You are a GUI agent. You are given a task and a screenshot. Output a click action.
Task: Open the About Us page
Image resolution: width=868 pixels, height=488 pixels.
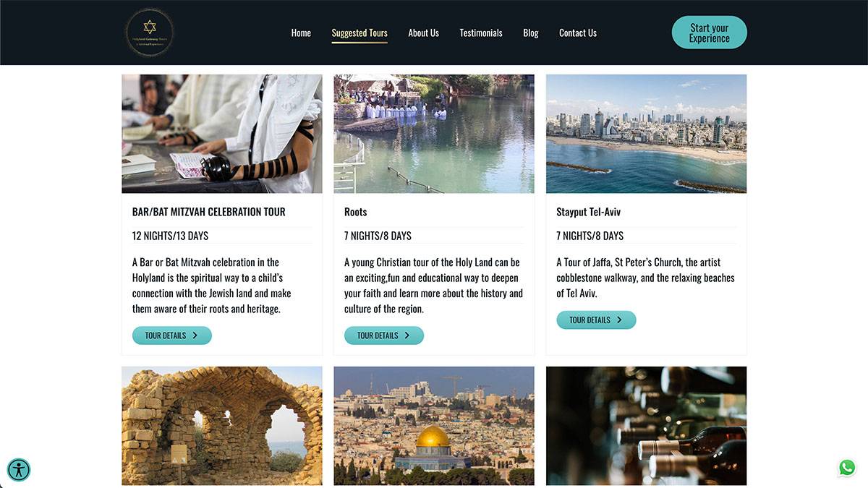[x=423, y=33]
